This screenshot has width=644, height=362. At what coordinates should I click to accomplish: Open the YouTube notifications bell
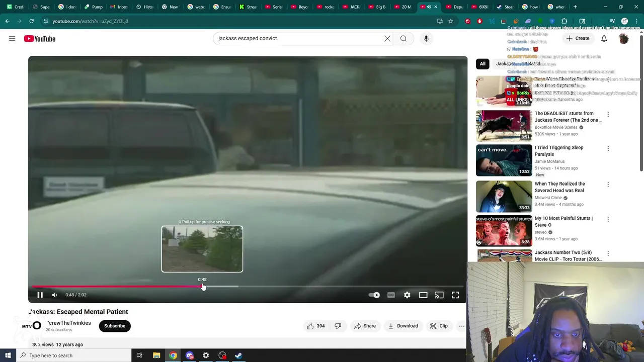(x=604, y=38)
